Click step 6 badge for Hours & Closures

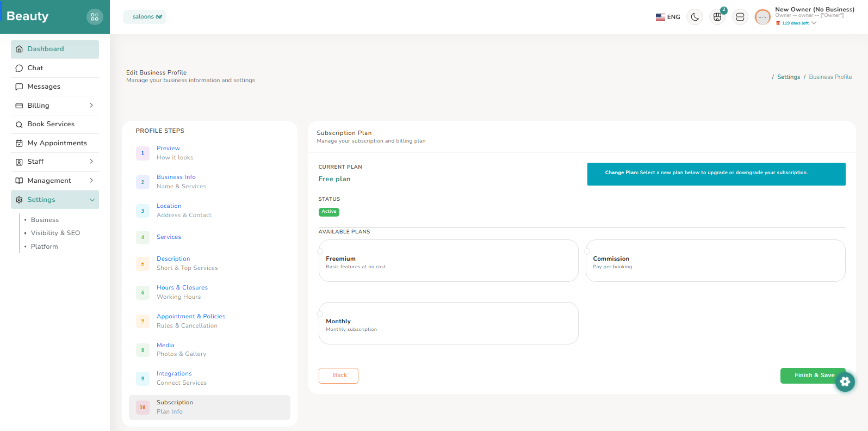142,293
